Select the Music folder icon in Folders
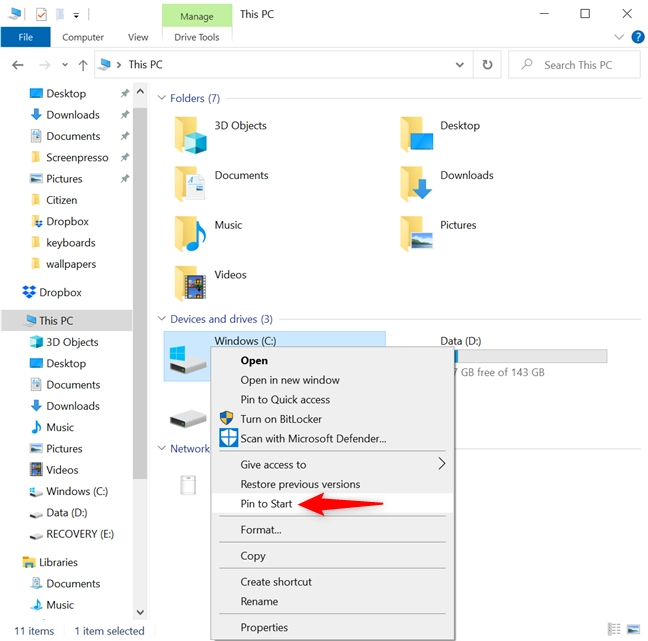 pyautogui.click(x=190, y=234)
